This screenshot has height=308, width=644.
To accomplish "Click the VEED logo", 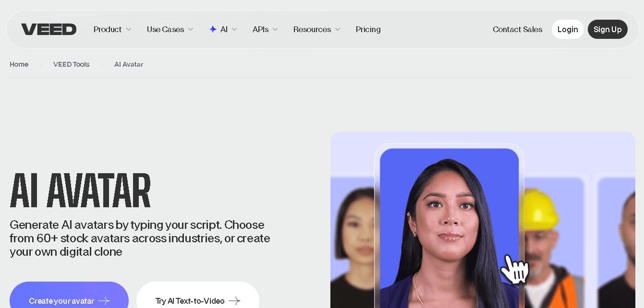I will (49, 29).
